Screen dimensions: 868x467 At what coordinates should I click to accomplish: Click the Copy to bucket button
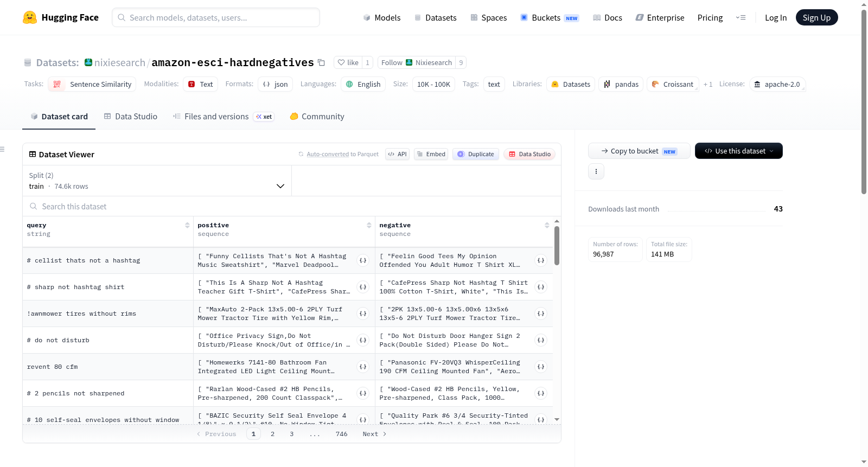(639, 151)
